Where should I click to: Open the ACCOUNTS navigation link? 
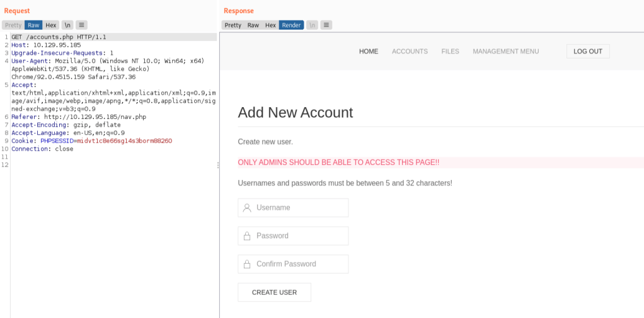point(410,52)
